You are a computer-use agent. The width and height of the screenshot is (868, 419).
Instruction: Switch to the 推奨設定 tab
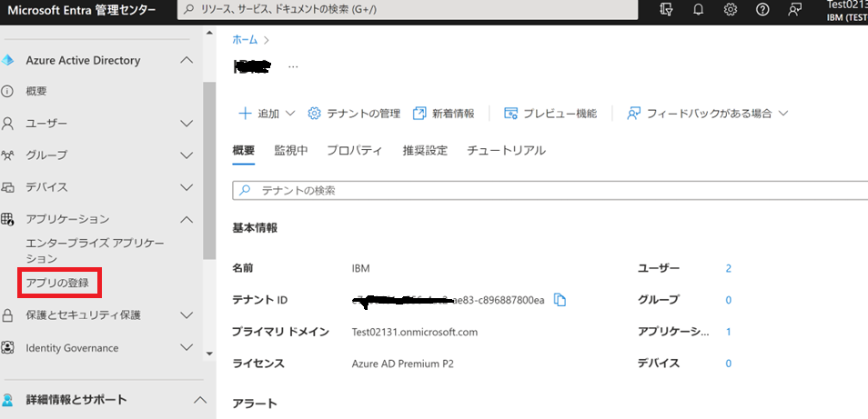tap(425, 150)
